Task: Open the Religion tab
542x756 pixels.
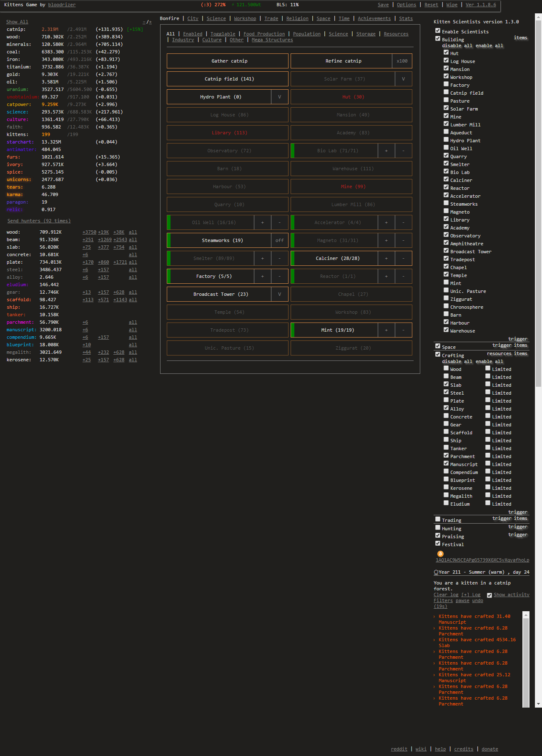Action: 297,18
